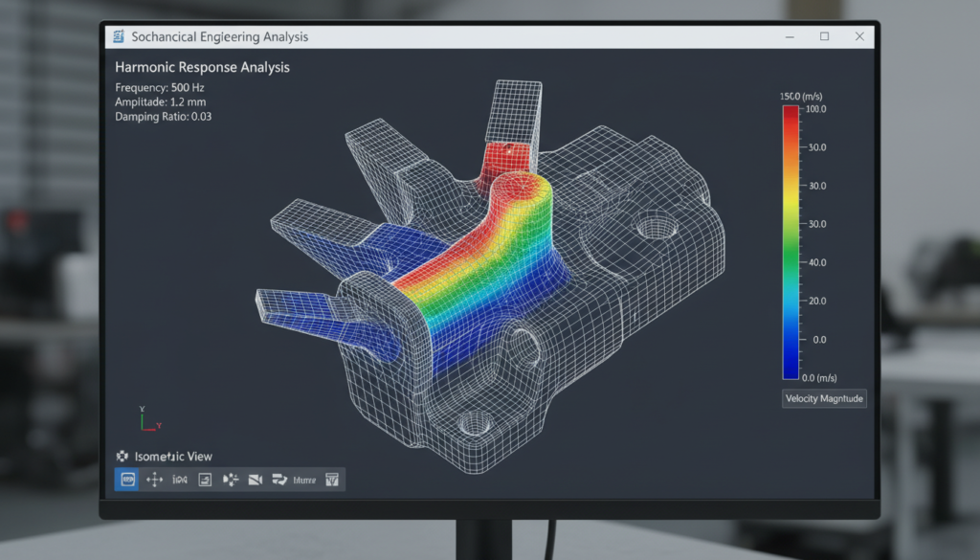This screenshot has width=980, height=560.
Task: Click the camera icon in the toolbar
Action: pyautogui.click(x=255, y=480)
